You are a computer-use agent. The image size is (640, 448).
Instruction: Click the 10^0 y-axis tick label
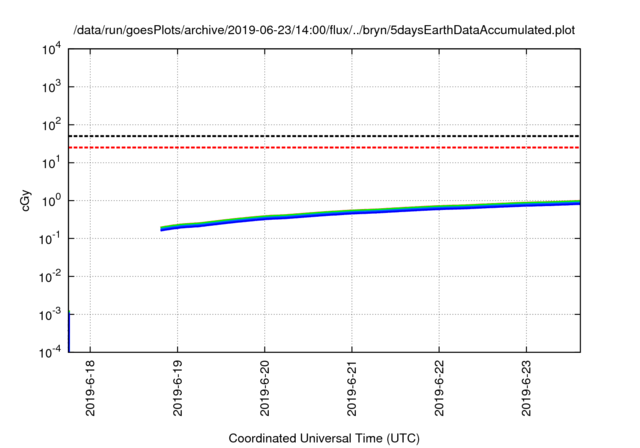(51, 201)
